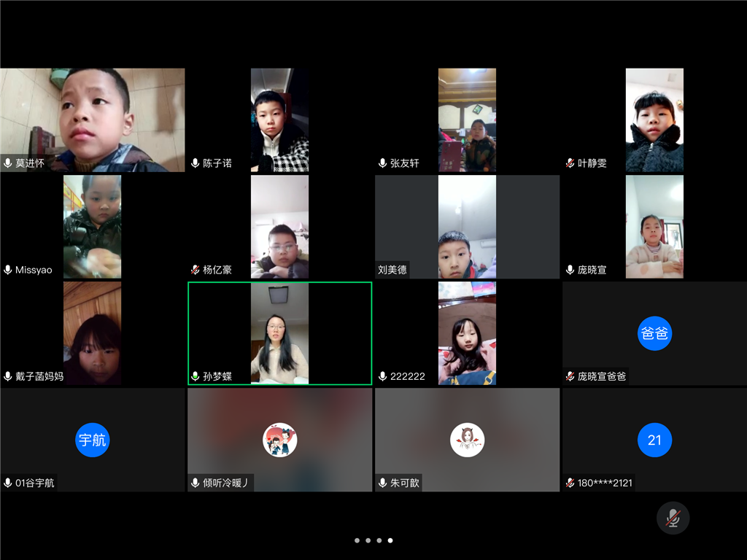Select 庞晓宣 video feed

point(654,227)
